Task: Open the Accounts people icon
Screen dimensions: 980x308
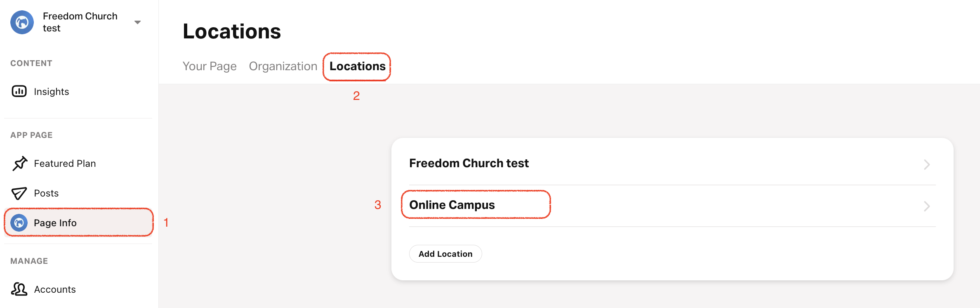Action: click(x=19, y=289)
